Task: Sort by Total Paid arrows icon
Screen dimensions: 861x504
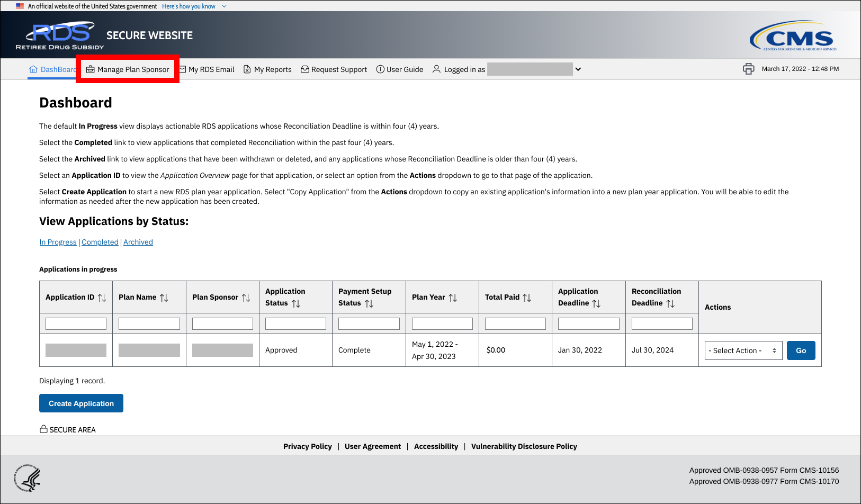Action: pyautogui.click(x=527, y=298)
